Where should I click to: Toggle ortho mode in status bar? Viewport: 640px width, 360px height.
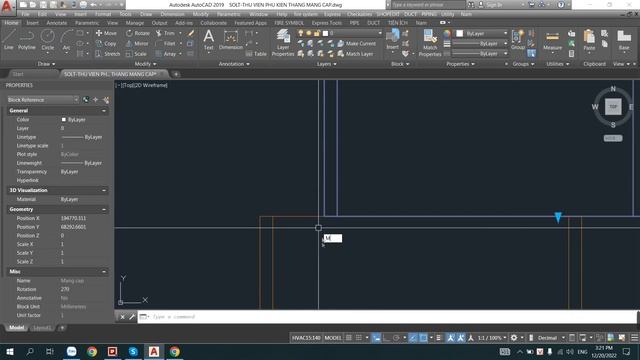point(386,338)
